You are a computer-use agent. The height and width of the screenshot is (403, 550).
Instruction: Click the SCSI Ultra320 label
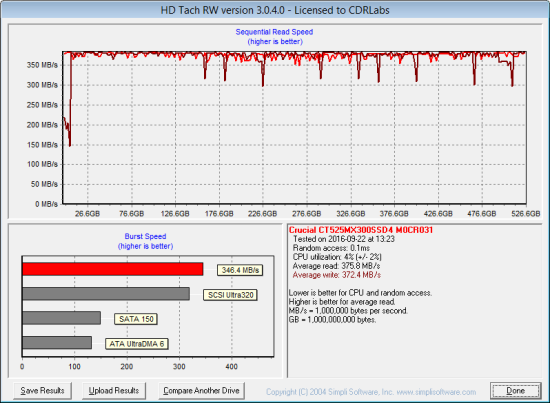click(x=230, y=295)
